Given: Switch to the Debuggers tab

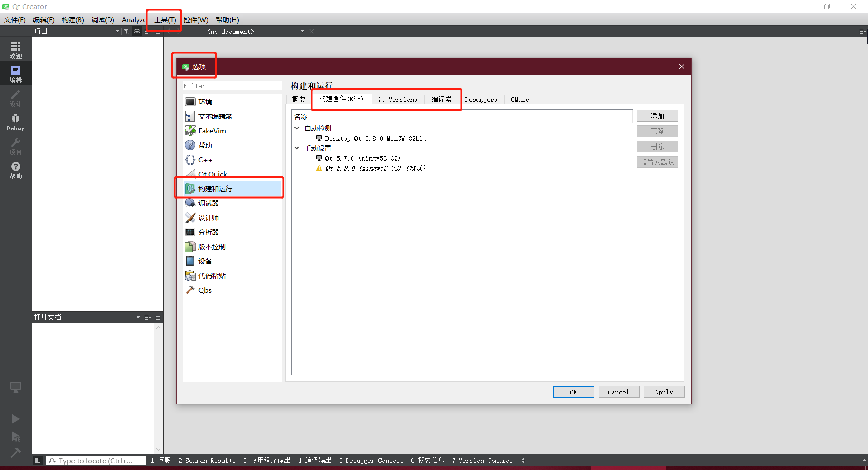Looking at the screenshot, I should coord(481,99).
